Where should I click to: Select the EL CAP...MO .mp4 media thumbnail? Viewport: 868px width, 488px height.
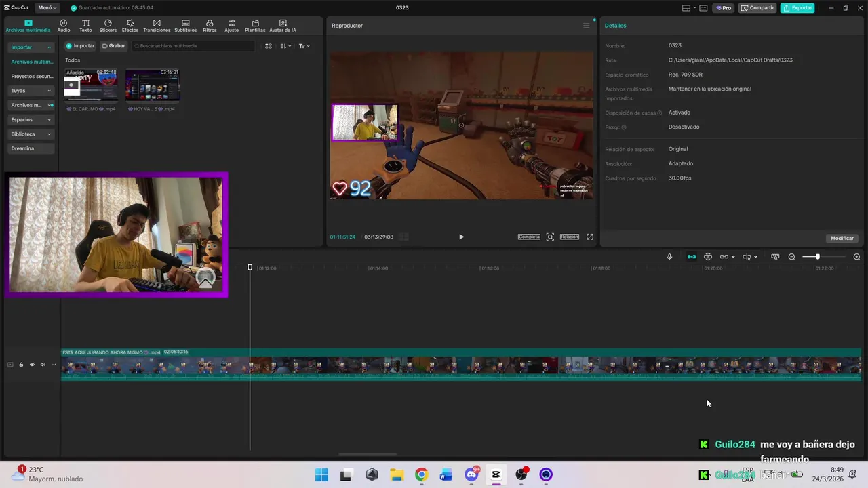(x=91, y=85)
